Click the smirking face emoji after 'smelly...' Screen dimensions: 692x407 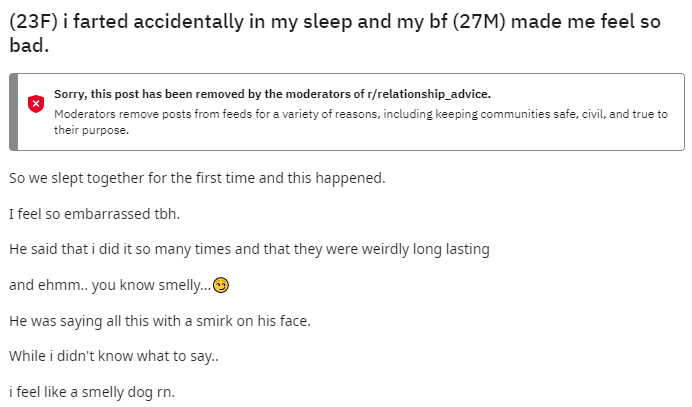pyautogui.click(x=221, y=285)
